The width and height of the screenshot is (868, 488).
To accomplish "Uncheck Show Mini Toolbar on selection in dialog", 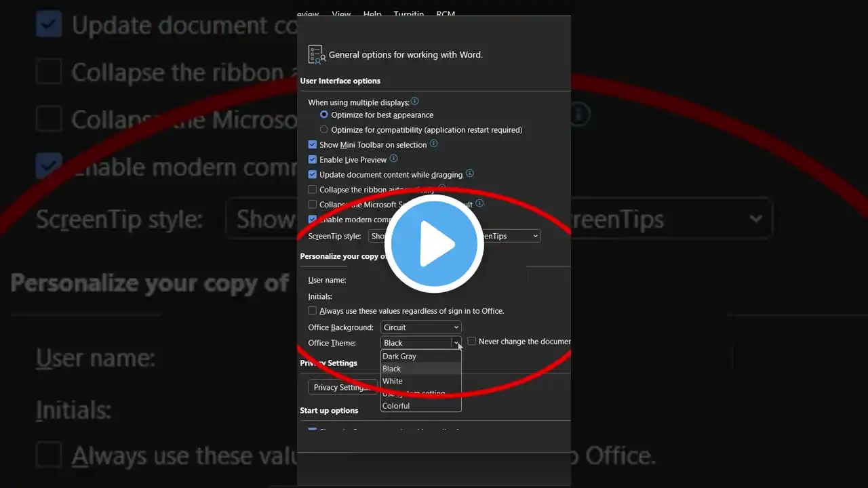I will (313, 144).
